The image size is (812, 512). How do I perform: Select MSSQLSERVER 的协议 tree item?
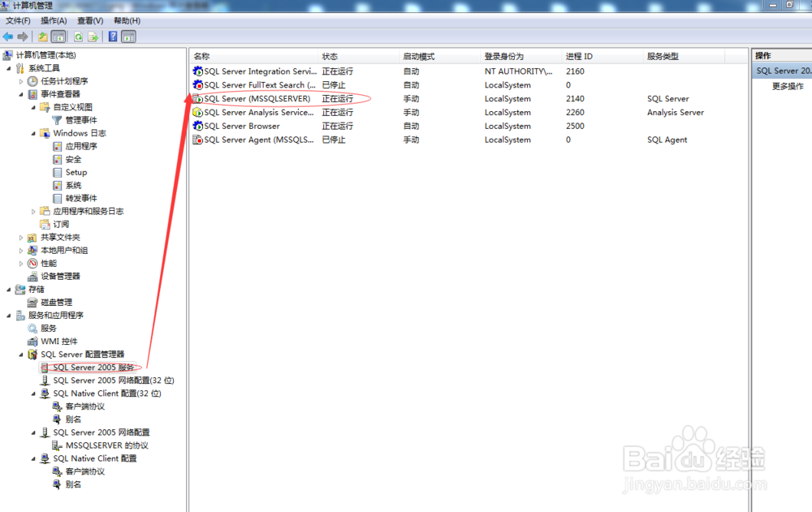click(x=106, y=445)
